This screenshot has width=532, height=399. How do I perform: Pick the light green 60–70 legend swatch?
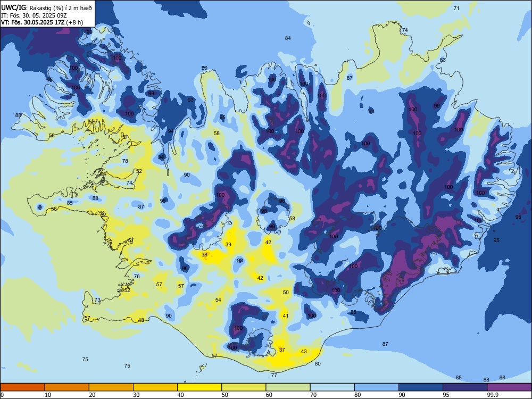click(x=288, y=387)
